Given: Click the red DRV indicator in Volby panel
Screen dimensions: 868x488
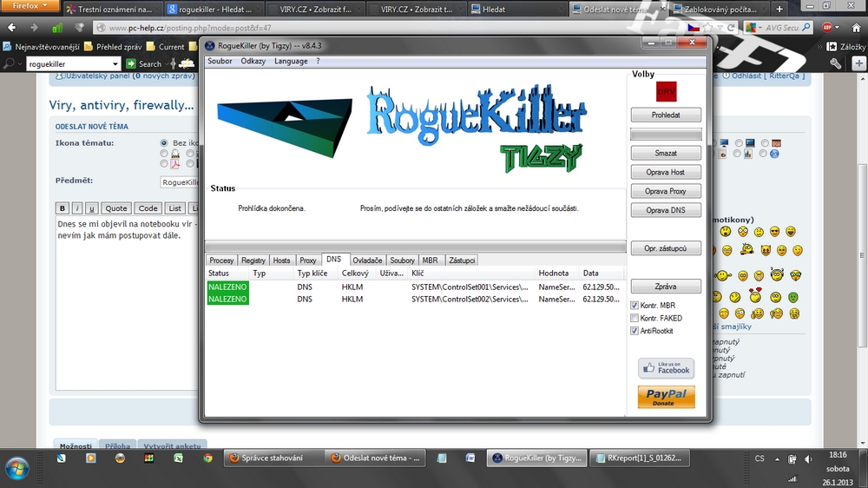Looking at the screenshot, I should click(666, 91).
